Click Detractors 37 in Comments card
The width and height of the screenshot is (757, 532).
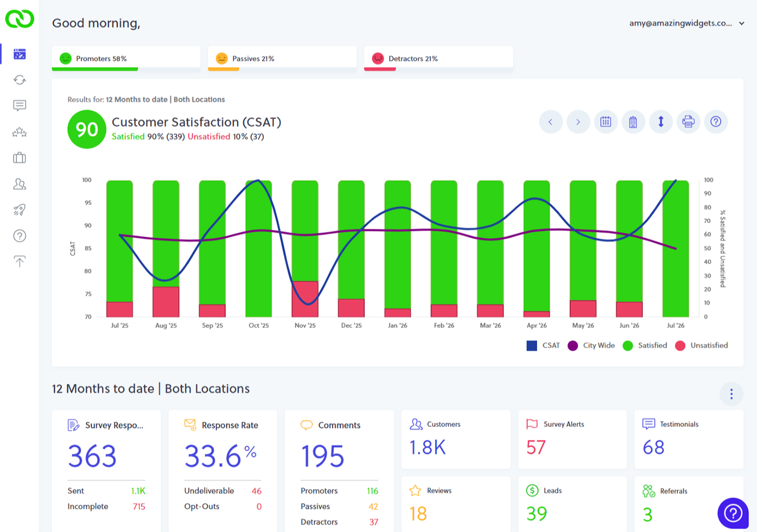[373, 522]
